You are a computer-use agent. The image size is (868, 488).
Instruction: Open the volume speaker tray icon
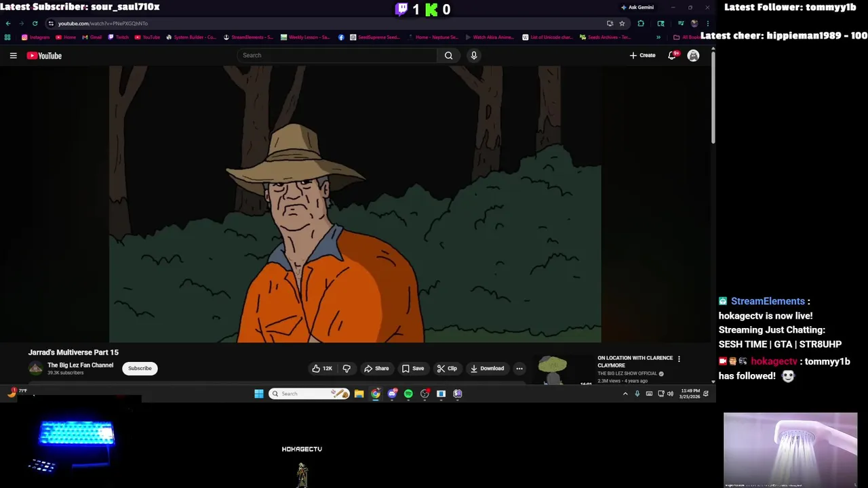point(670,394)
